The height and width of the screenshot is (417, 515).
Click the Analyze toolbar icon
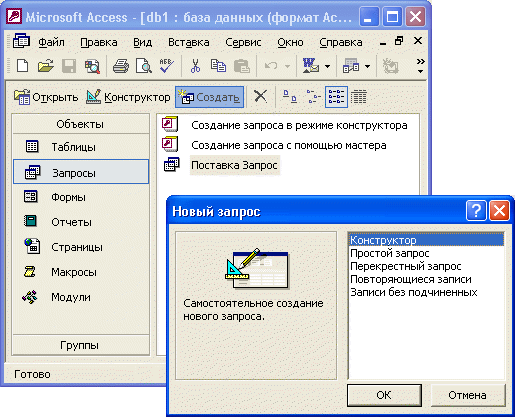[351, 66]
